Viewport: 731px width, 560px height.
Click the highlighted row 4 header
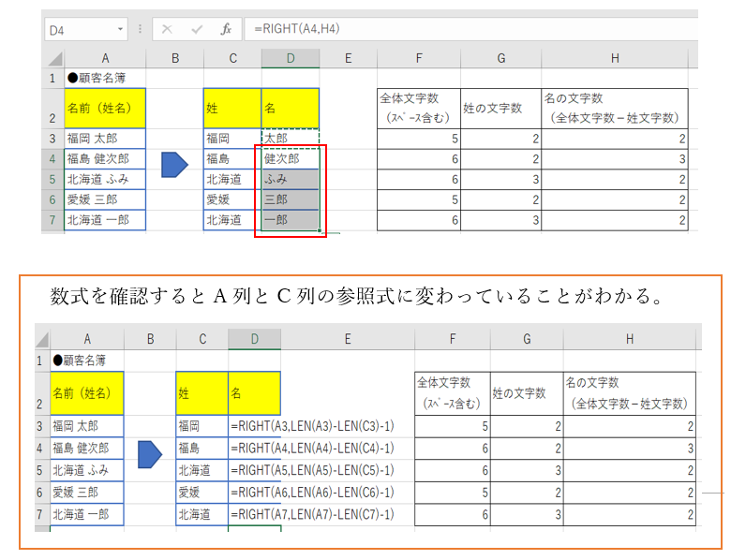pyautogui.click(x=52, y=158)
